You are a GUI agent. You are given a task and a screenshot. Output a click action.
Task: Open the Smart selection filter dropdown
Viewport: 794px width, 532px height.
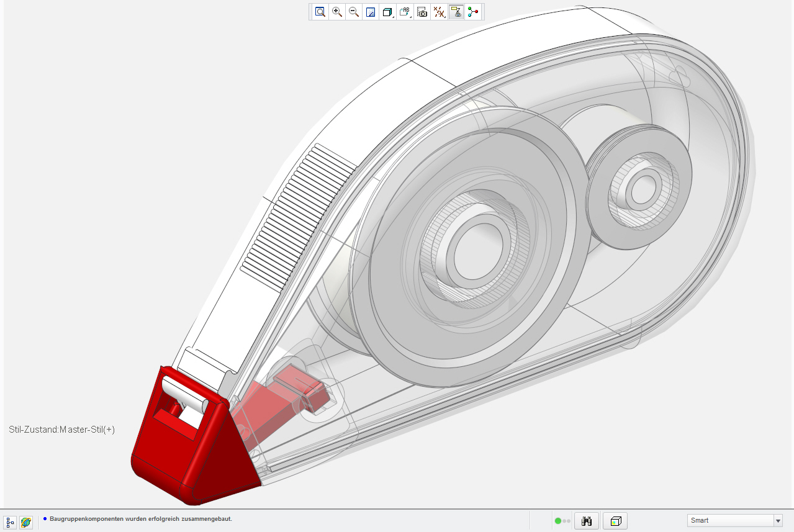point(735,520)
